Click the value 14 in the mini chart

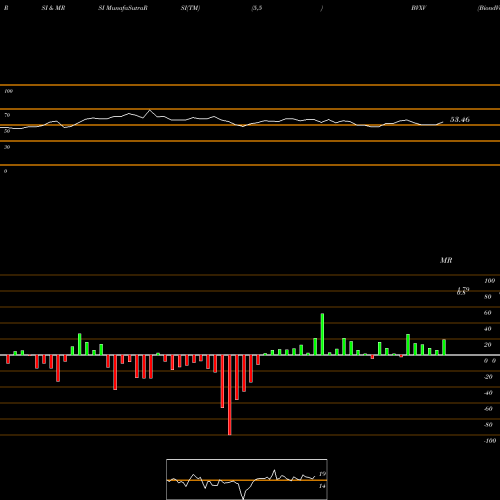pyautogui.click(x=322, y=486)
